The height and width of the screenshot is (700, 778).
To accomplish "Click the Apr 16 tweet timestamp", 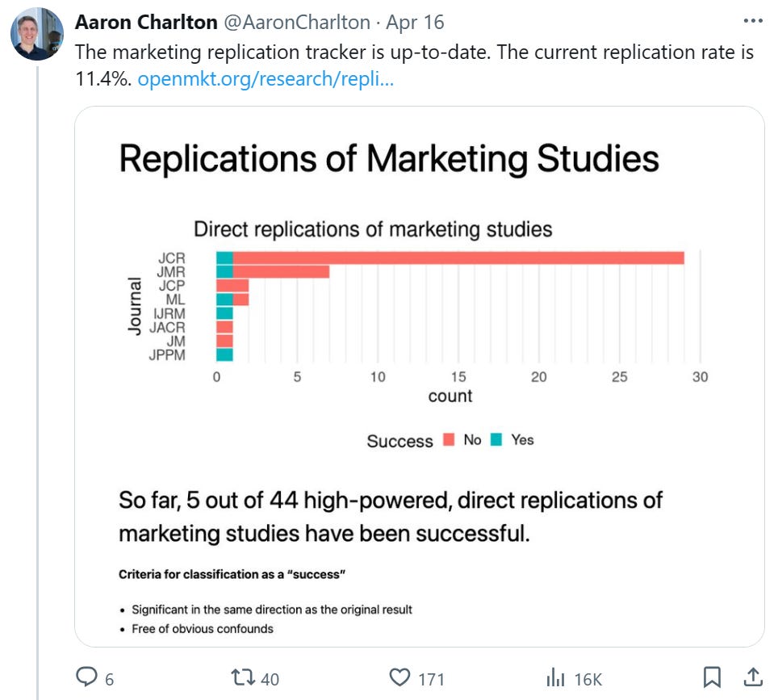I will (x=415, y=23).
